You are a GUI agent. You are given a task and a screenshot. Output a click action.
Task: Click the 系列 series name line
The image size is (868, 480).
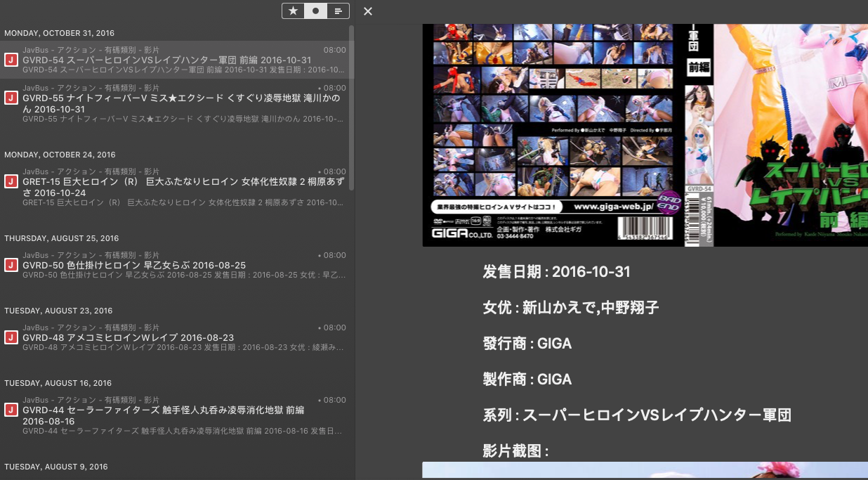638,415
